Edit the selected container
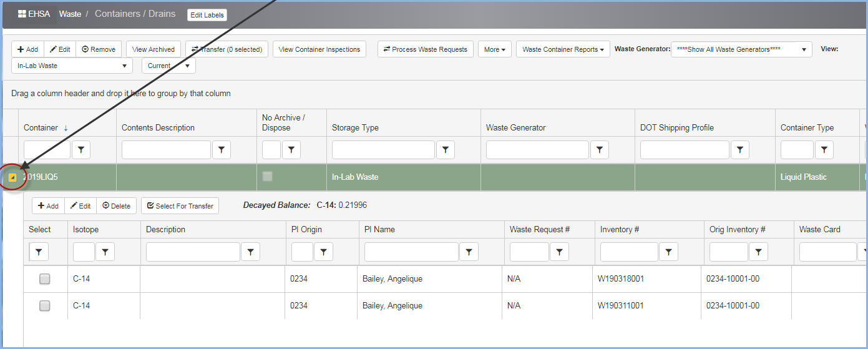Screen dimensions: 868x349 pyautogui.click(x=60, y=49)
